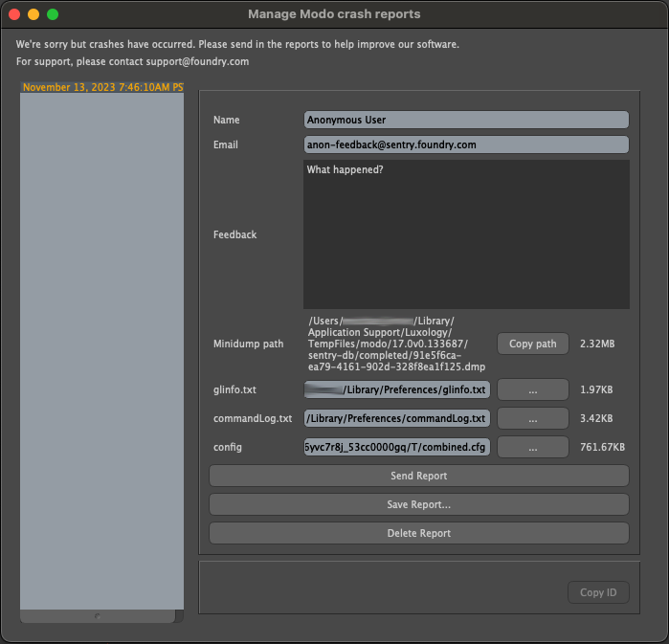Click Save Report... button
Image resolution: width=669 pixels, height=644 pixels.
point(418,504)
